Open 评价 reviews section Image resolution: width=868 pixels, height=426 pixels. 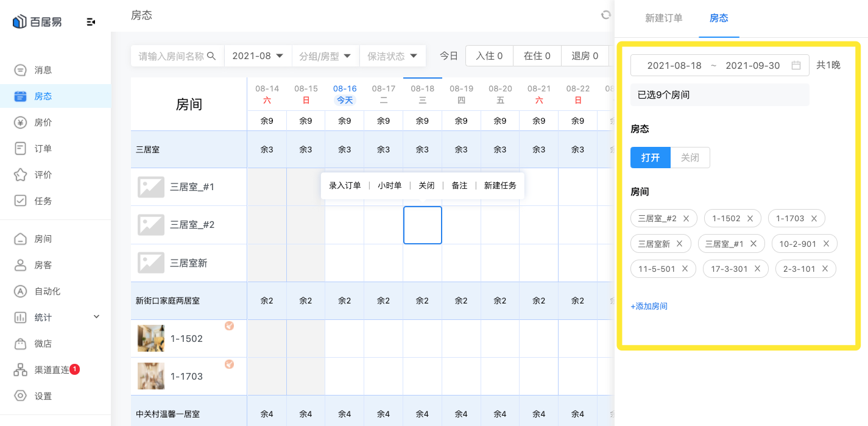pyautogui.click(x=43, y=175)
